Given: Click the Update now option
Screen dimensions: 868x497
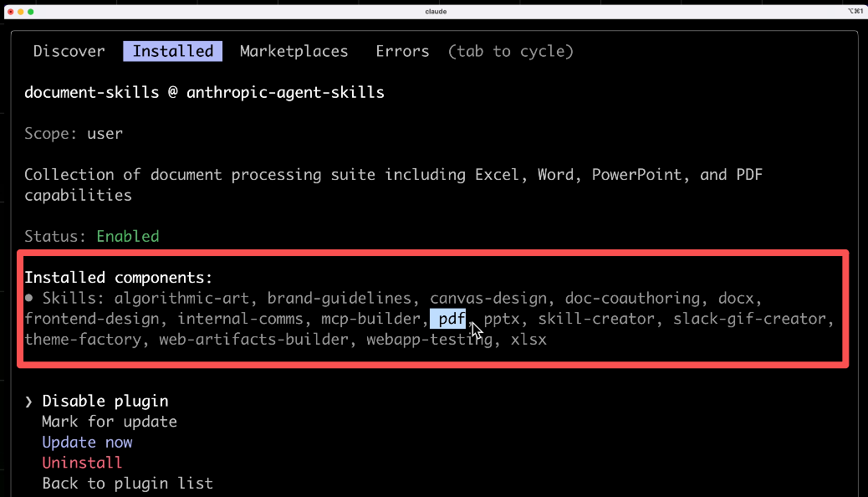Looking at the screenshot, I should [87, 443].
